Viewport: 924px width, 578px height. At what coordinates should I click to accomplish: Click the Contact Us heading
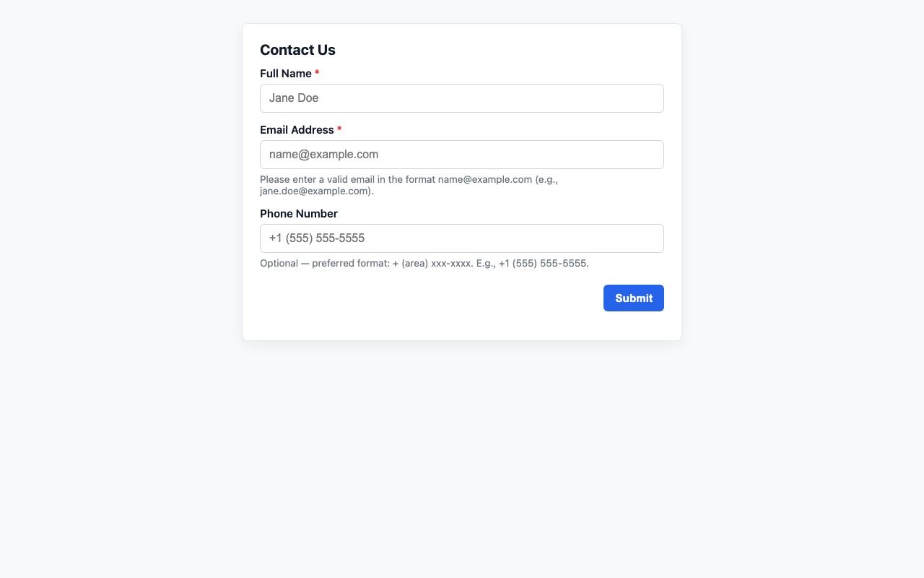[297, 50]
